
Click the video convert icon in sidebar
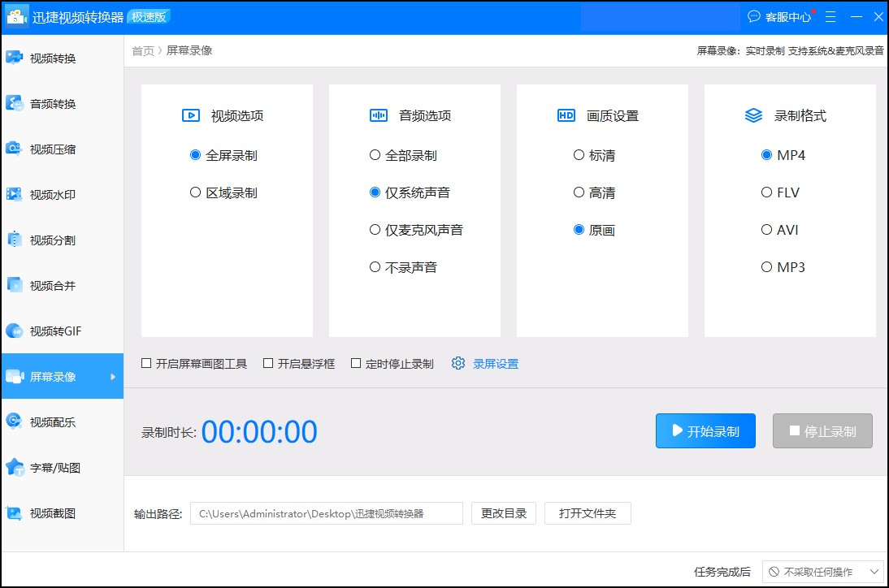(14, 58)
